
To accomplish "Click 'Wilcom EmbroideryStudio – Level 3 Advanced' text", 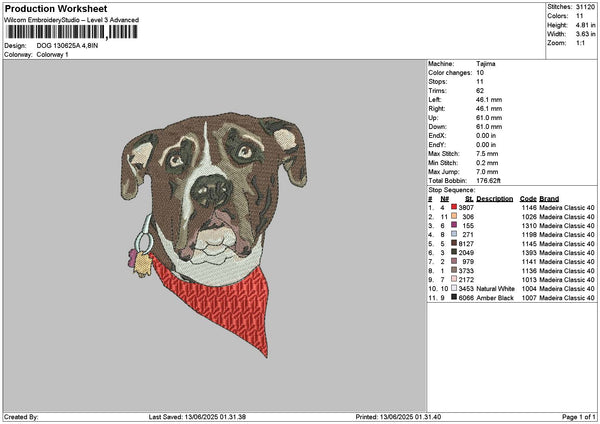I will [x=72, y=20].
